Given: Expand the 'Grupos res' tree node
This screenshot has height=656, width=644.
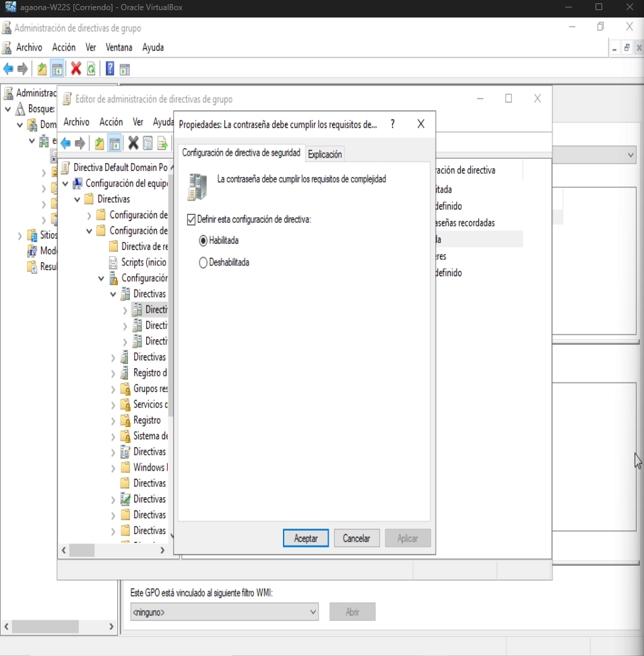Looking at the screenshot, I should point(113,389).
